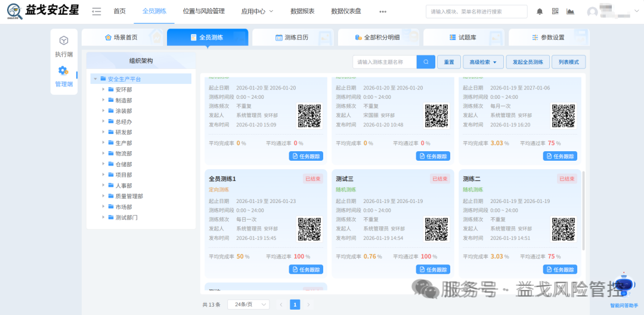Click the 全员测练1 card title
This screenshot has height=315, width=644.
(222, 179)
